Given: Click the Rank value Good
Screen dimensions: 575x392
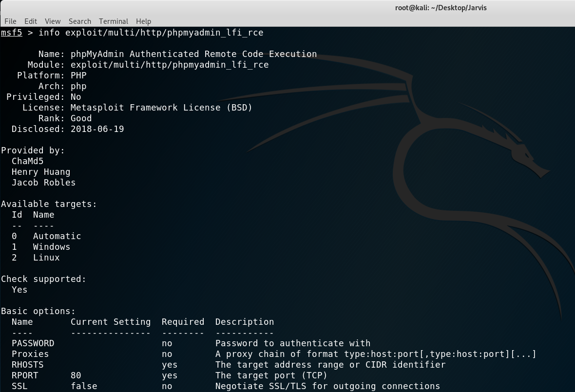Looking at the screenshot, I should tap(81, 118).
